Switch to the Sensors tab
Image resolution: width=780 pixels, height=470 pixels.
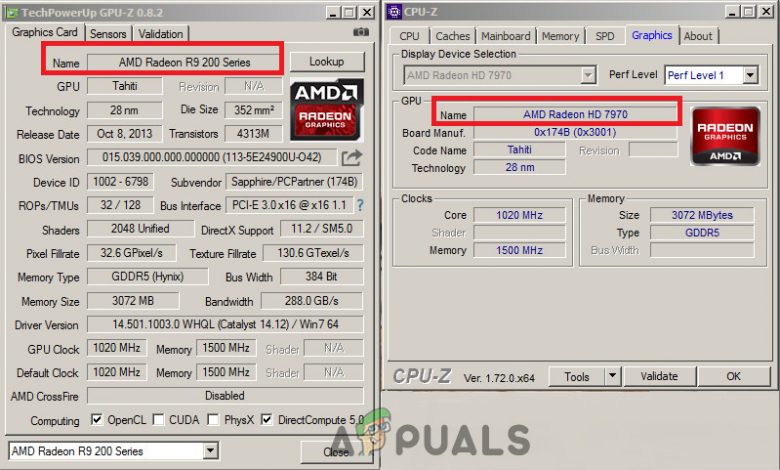point(108,34)
